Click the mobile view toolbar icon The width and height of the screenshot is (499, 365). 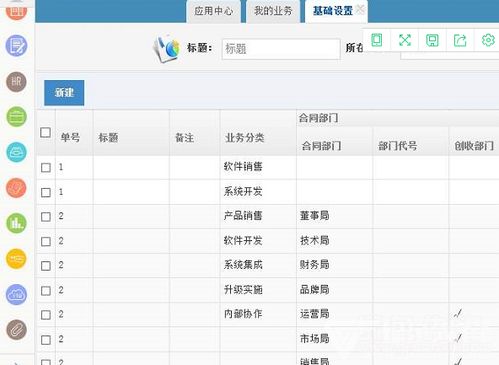377,40
